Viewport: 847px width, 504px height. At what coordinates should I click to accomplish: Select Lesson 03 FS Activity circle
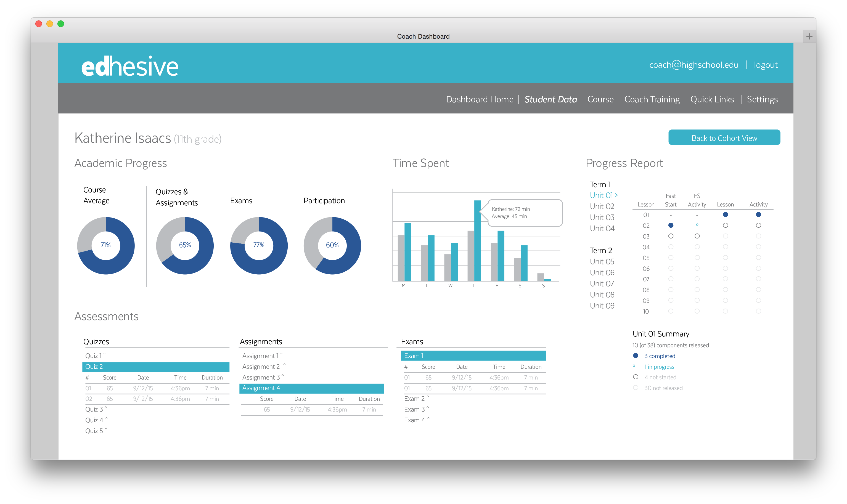697,236
